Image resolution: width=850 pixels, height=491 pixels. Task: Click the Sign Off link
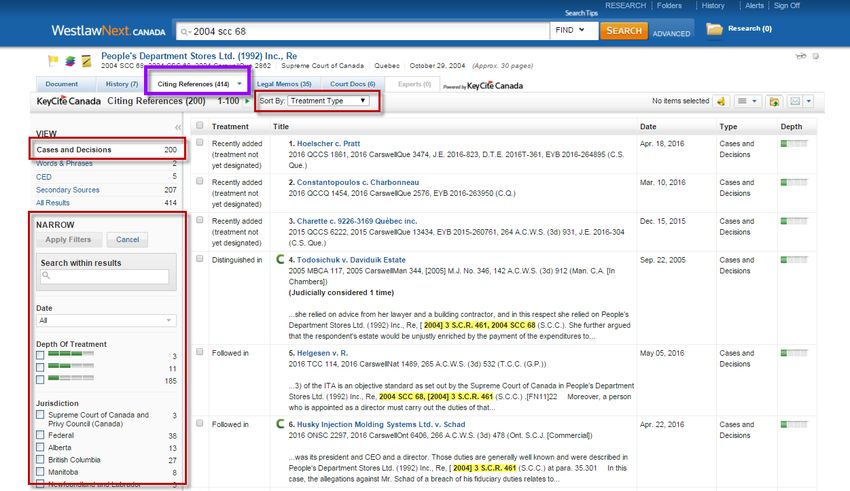tap(787, 5)
